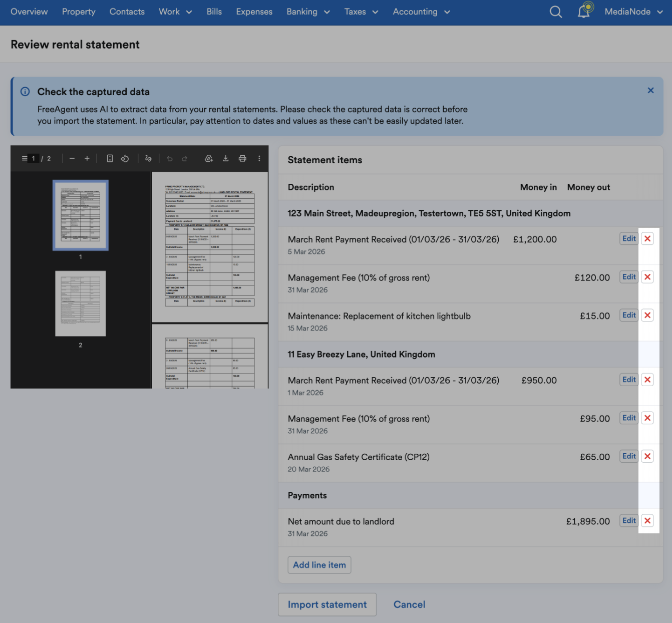Viewport: 672px width, 623px height.
Task: Click the £1,895.00 amount
Action: 588,521
